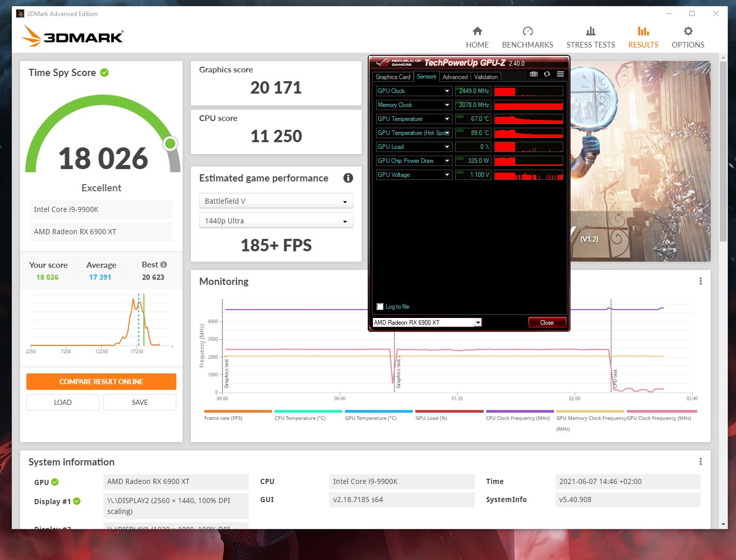
Task: Take a GPU-Z screenshot with camera icon
Action: pos(533,74)
